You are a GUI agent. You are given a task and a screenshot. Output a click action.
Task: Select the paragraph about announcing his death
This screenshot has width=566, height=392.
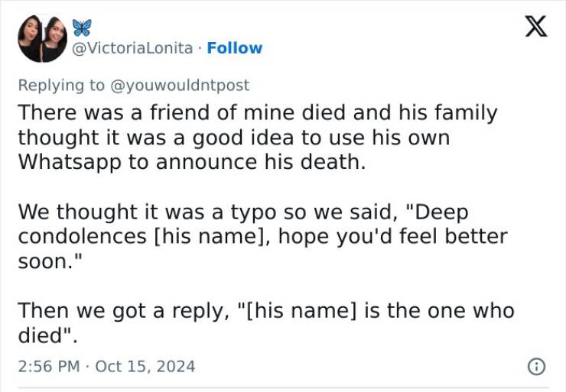click(258, 137)
